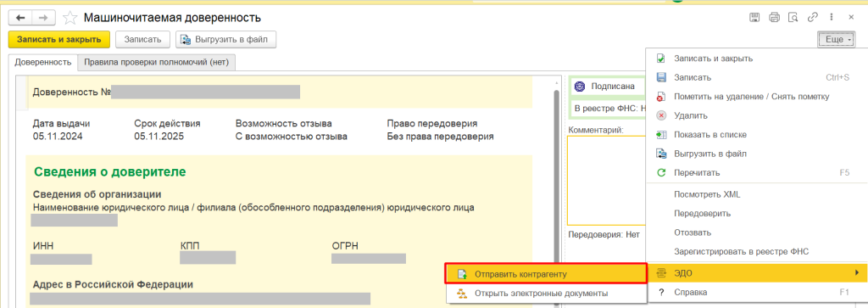Click the text Без права передоверия
The image size is (868, 308).
pyautogui.click(x=441, y=137)
